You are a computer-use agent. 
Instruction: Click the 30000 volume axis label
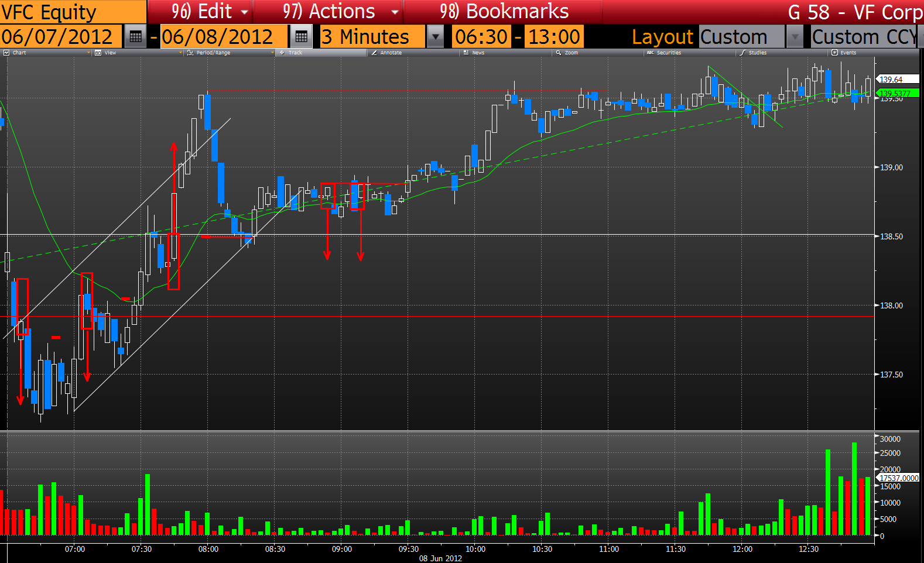(890, 439)
